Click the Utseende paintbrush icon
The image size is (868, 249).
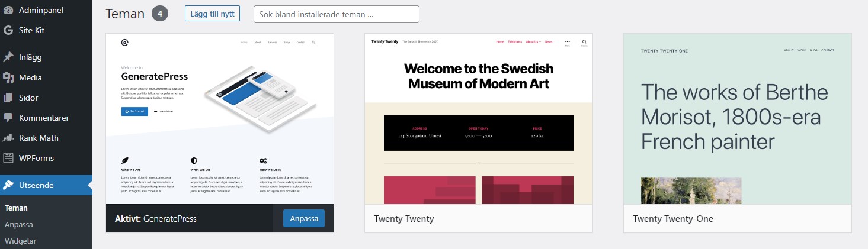[x=8, y=185]
